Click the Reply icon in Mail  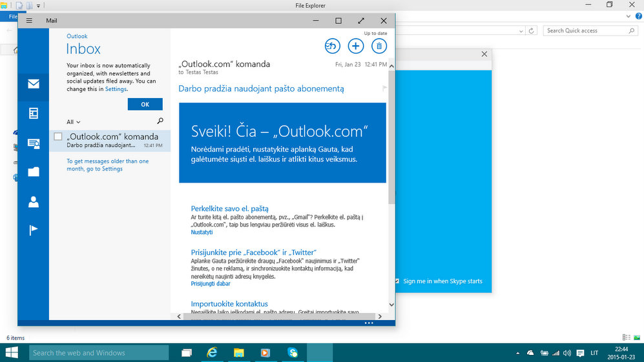331,46
